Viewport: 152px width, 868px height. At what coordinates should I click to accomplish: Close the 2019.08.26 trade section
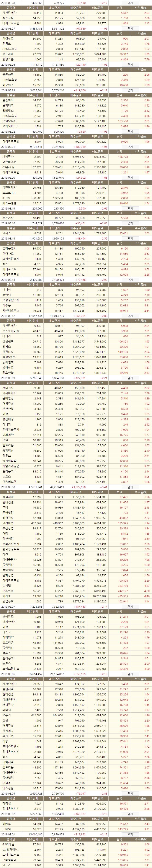[x=130, y=65]
